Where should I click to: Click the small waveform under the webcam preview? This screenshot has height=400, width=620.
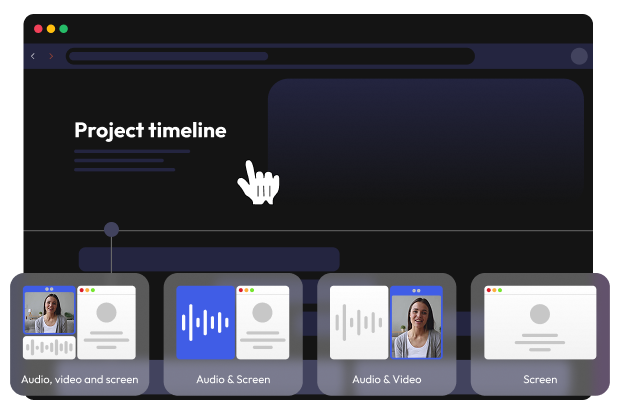[x=49, y=347]
